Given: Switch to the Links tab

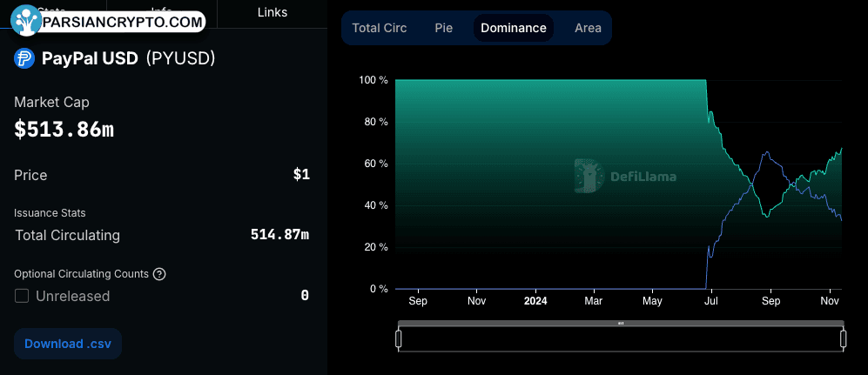Looking at the screenshot, I should [273, 12].
